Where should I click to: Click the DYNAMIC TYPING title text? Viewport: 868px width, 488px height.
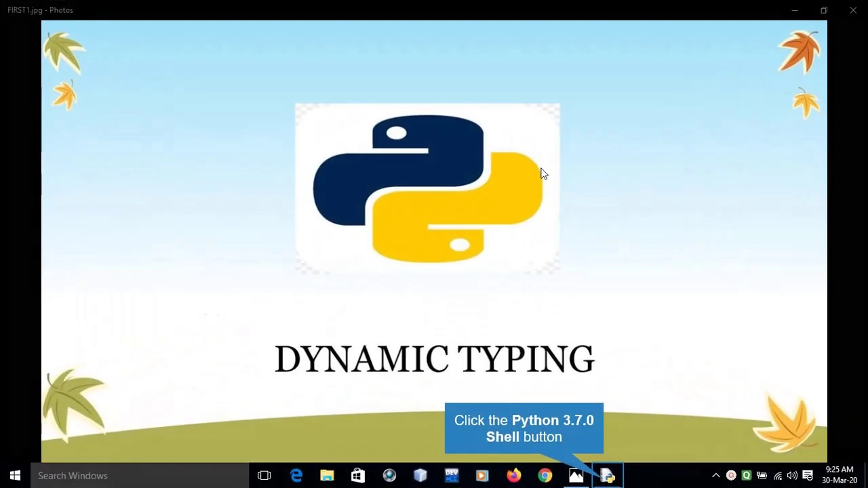[435, 359]
